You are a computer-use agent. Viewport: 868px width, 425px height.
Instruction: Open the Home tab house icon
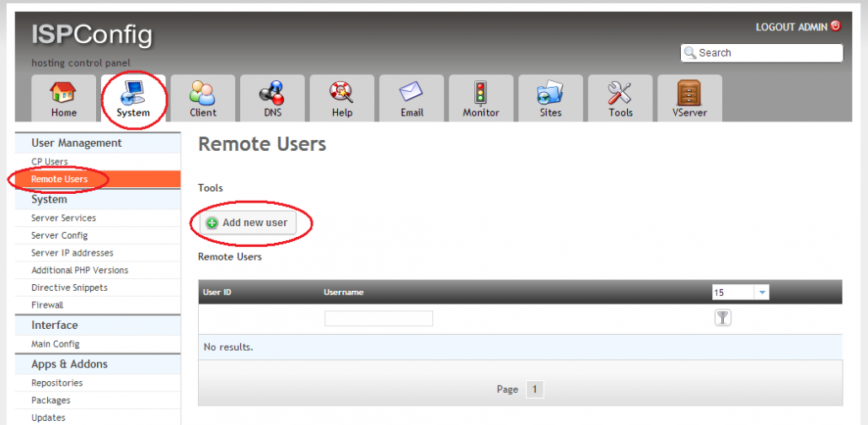point(63,92)
